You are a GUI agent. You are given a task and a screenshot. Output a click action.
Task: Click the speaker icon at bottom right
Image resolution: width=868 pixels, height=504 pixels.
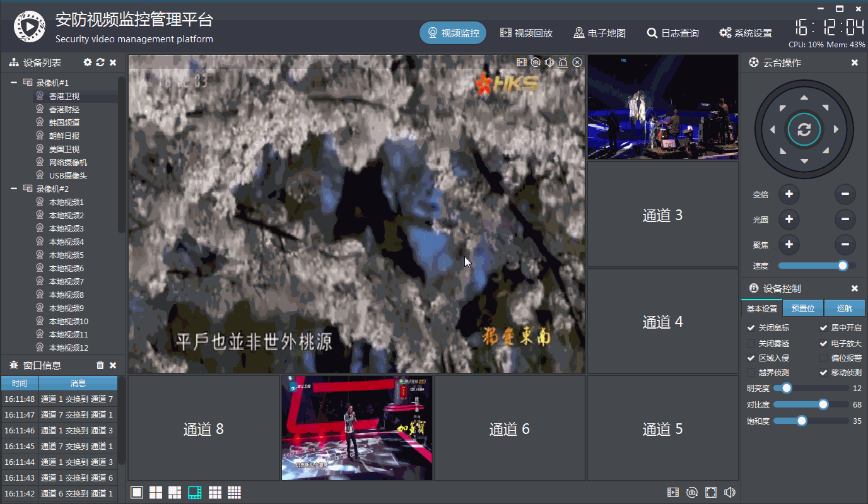tap(730, 492)
